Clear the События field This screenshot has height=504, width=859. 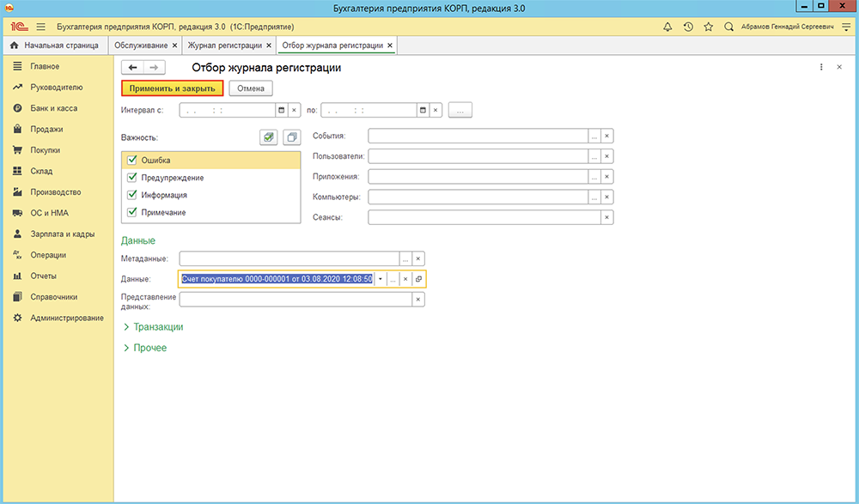[607, 136]
